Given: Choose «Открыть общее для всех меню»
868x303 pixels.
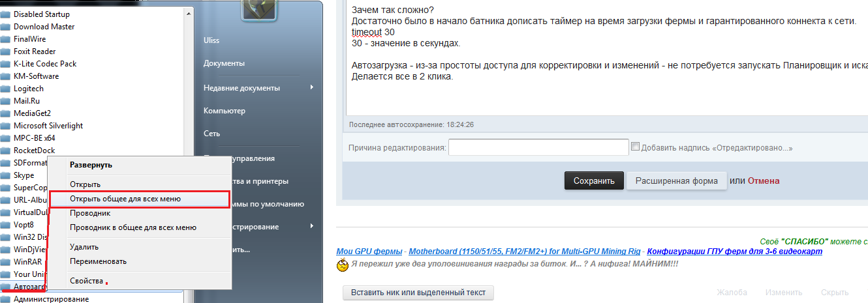Looking at the screenshot, I should click(x=125, y=199).
